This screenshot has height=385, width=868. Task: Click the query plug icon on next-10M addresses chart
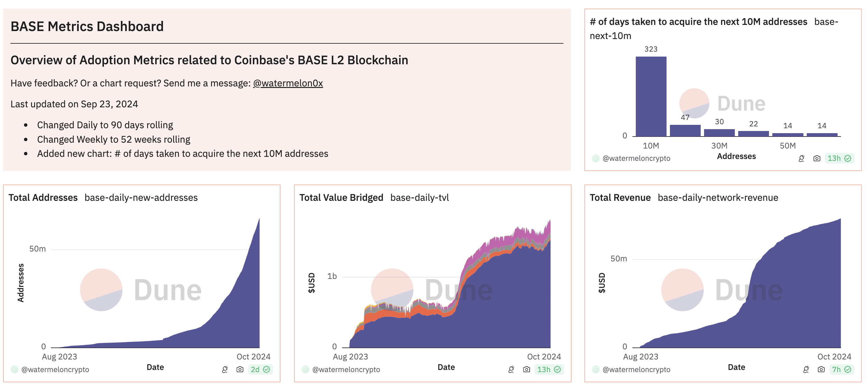coord(802,158)
